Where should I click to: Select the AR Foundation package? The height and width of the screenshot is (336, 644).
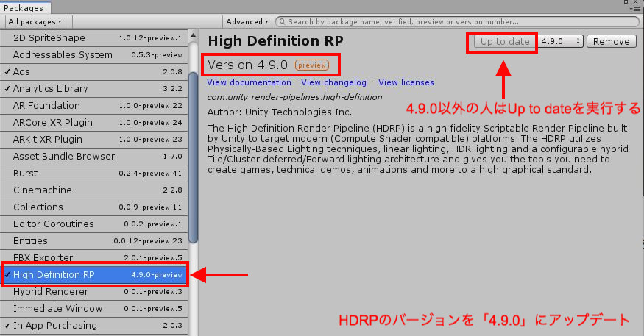pyautogui.click(x=94, y=105)
